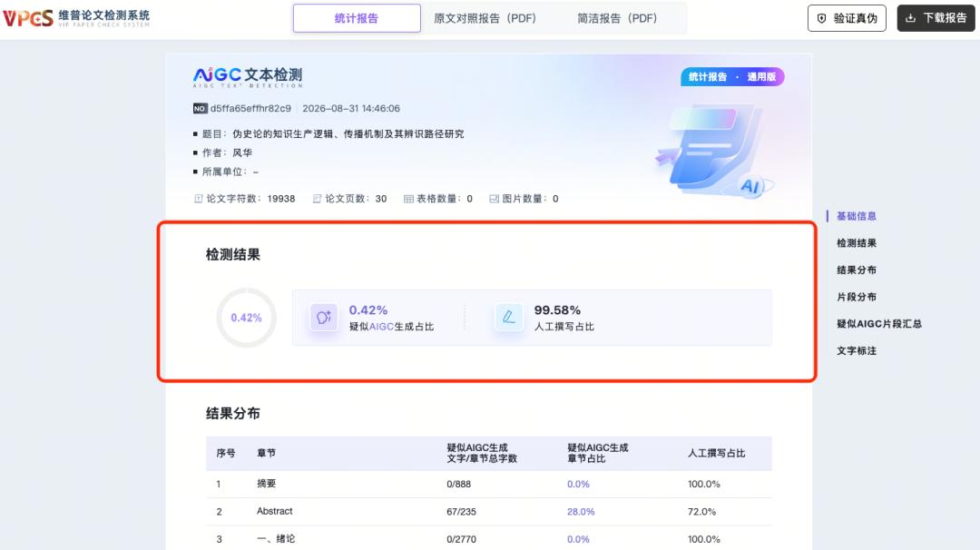Click the shield icon on 验证真伪 button
The image size is (980, 550).
[x=822, y=19]
